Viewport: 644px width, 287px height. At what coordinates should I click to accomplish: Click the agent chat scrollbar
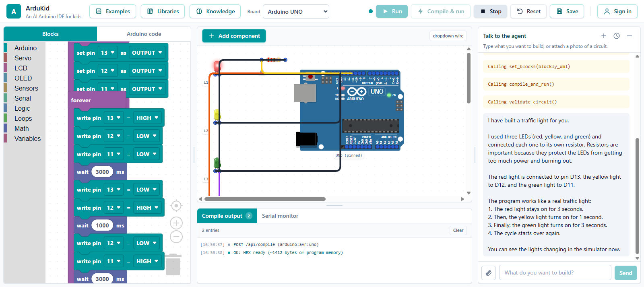(637, 196)
